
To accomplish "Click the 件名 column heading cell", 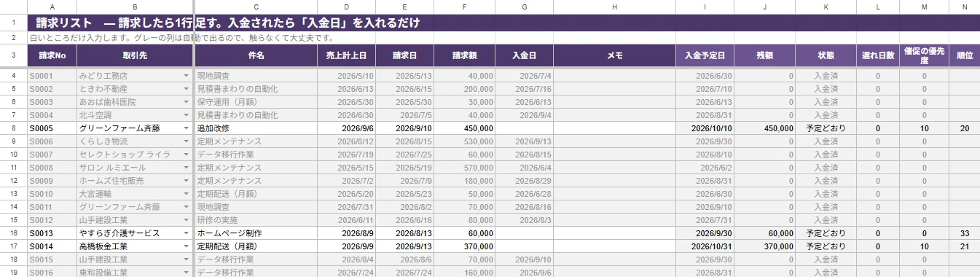I will click(x=256, y=55).
